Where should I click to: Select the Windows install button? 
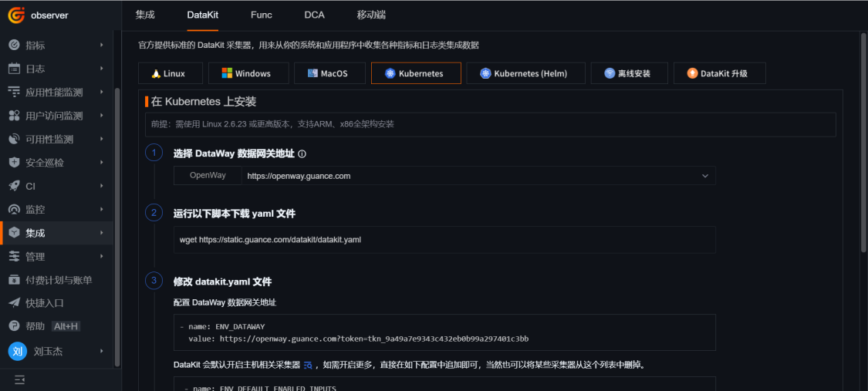[248, 73]
